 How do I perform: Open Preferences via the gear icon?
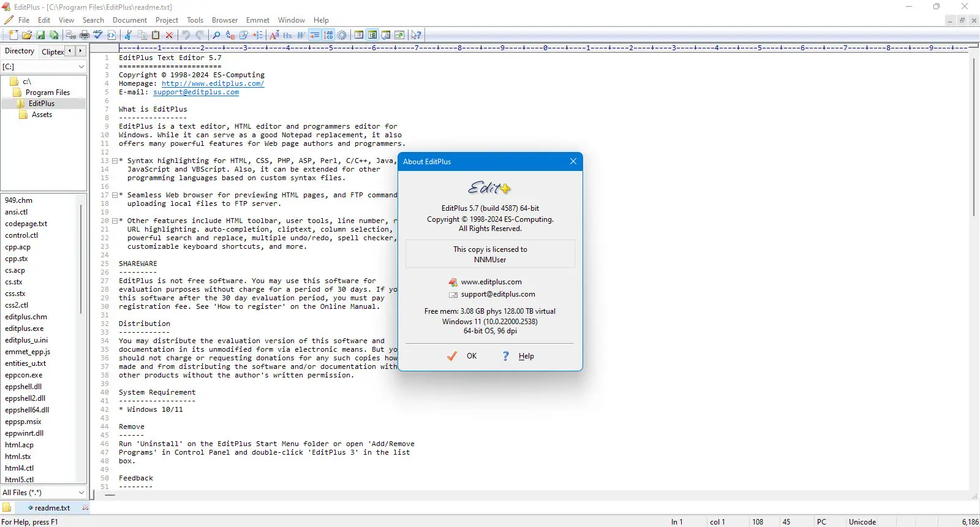[x=342, y=35]
